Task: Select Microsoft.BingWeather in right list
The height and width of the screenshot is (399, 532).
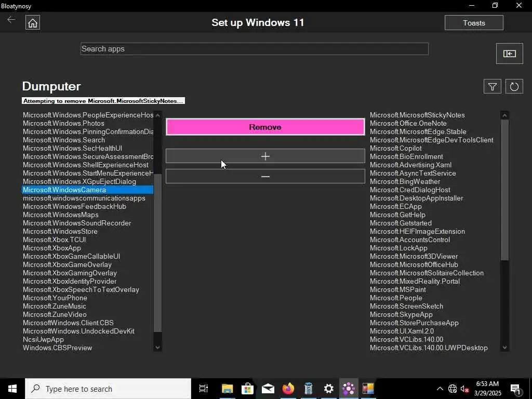Action: pos(405,181)
